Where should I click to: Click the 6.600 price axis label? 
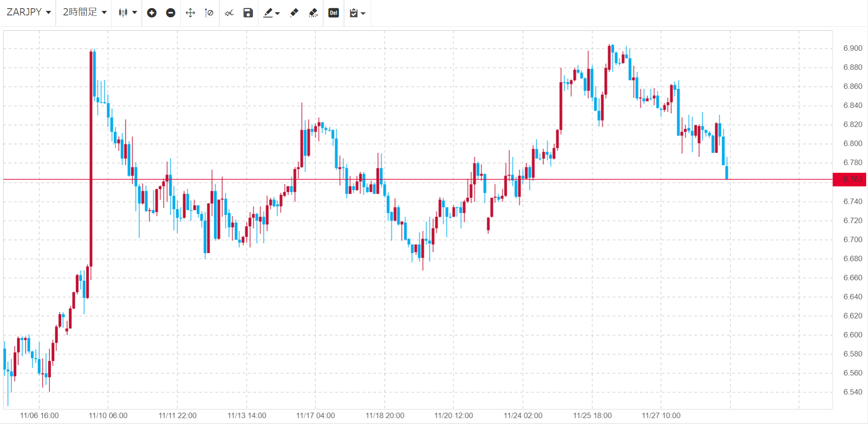point(853,335)
